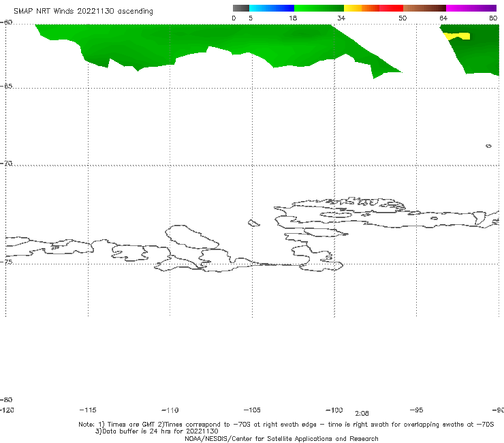This screenshot has width=504, height=443.
Task: Click the color bar label '50'
Action: pyautogui.click(x=403, y=18)
